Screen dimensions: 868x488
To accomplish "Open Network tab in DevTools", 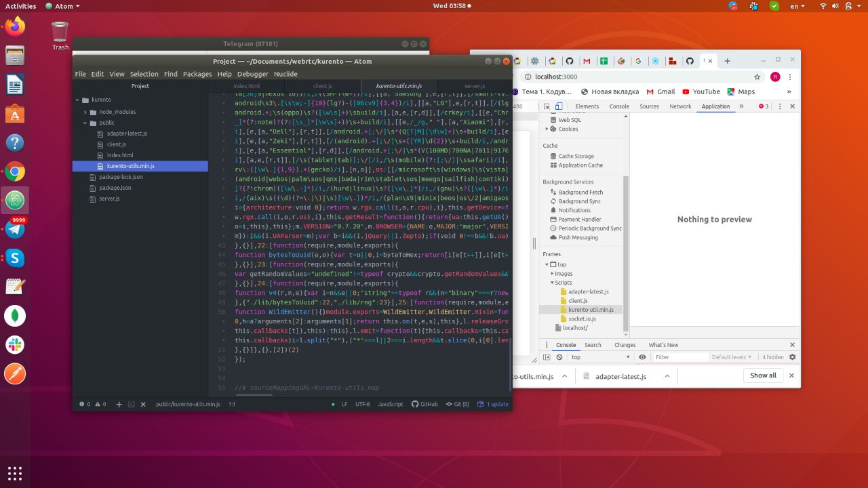I will pos(680,106).
